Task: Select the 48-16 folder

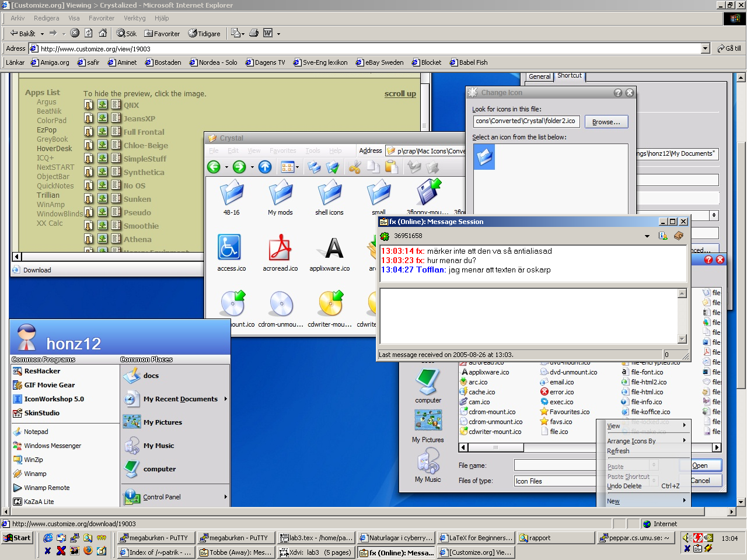Action: pos(232,197)
